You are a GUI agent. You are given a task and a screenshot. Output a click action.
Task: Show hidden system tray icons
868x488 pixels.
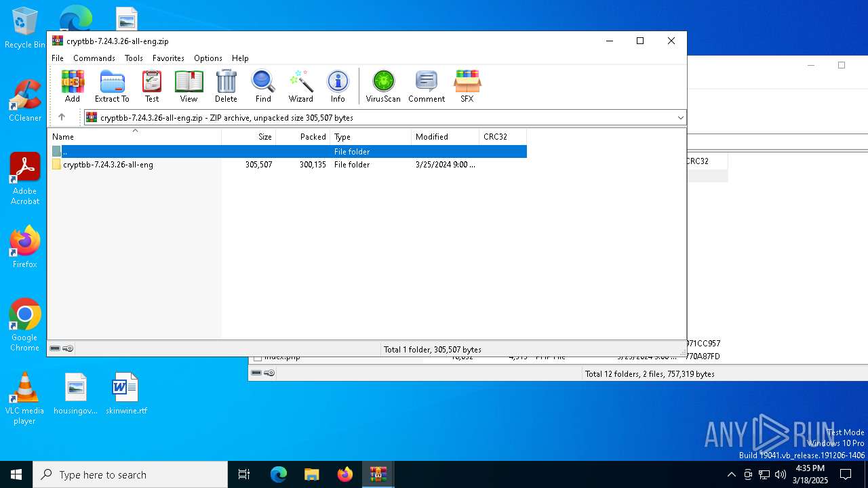coord(731,474)
